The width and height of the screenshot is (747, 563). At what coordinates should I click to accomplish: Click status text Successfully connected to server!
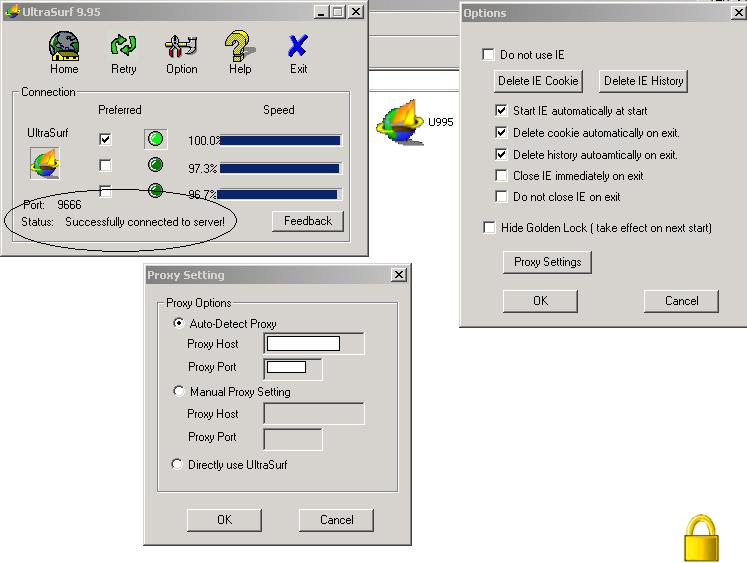click(145, 222)
